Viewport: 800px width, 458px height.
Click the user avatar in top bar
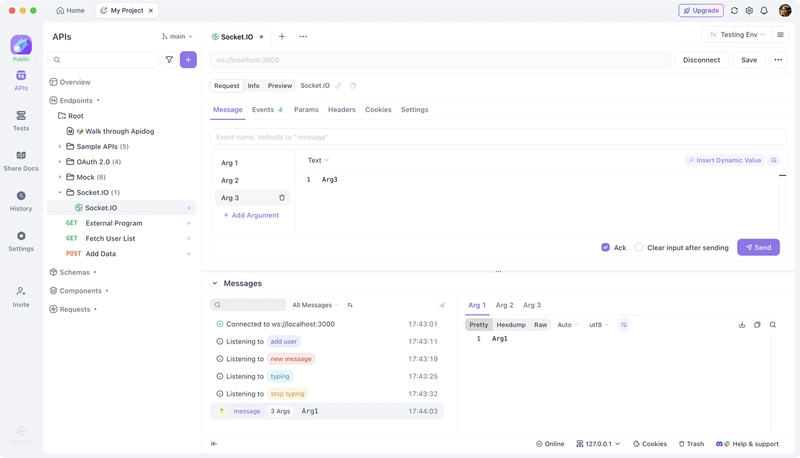[785, 10]
